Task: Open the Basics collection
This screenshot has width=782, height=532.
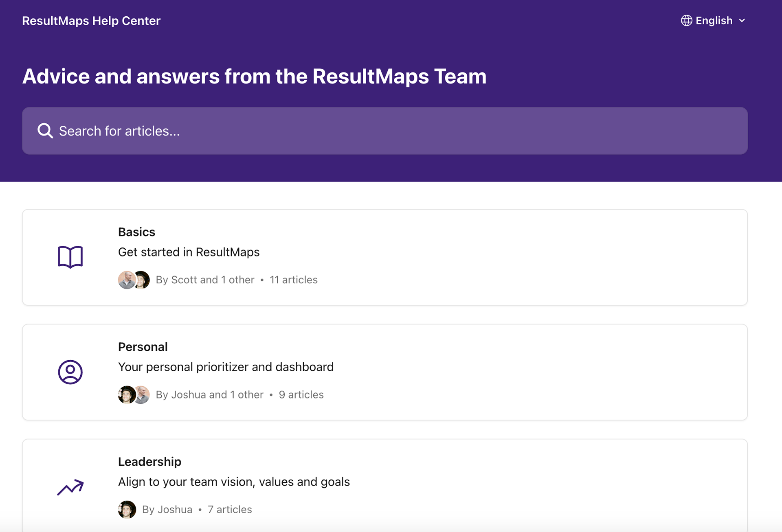Action: coord(385,257)
